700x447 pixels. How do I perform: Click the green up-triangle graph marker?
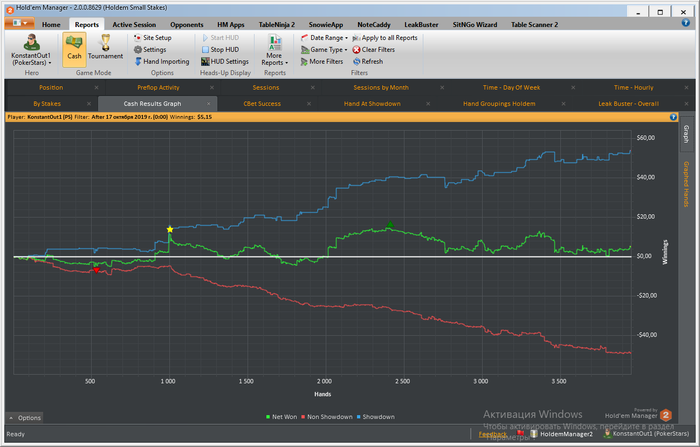(x=390, y=224)
